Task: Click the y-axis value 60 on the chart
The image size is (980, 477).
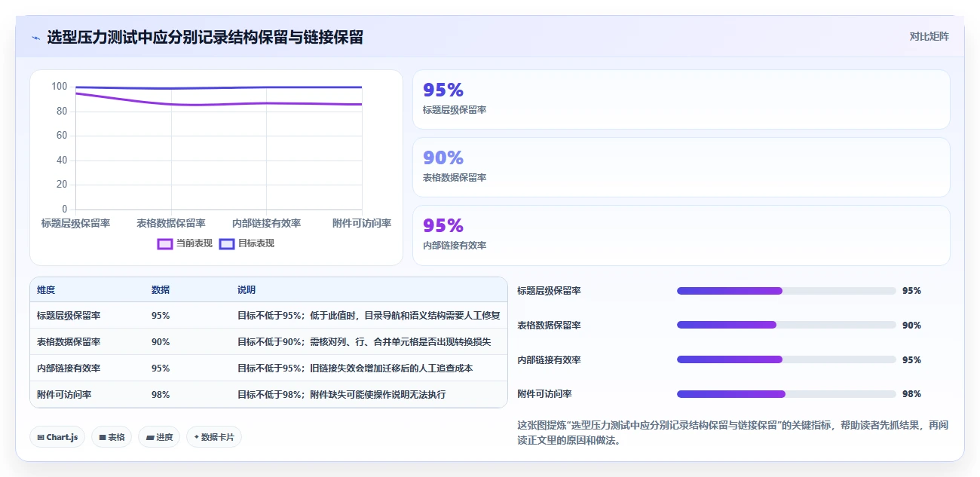Action: click(62, 136)
